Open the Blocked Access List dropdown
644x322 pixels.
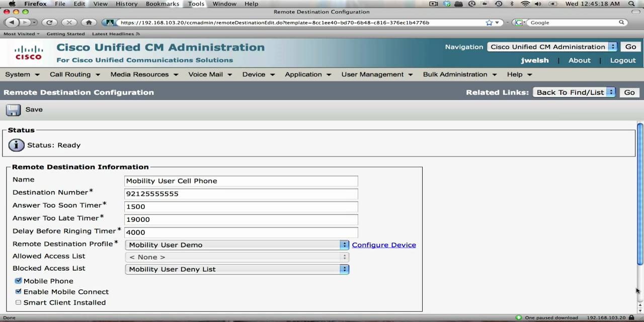click(237, 269)
